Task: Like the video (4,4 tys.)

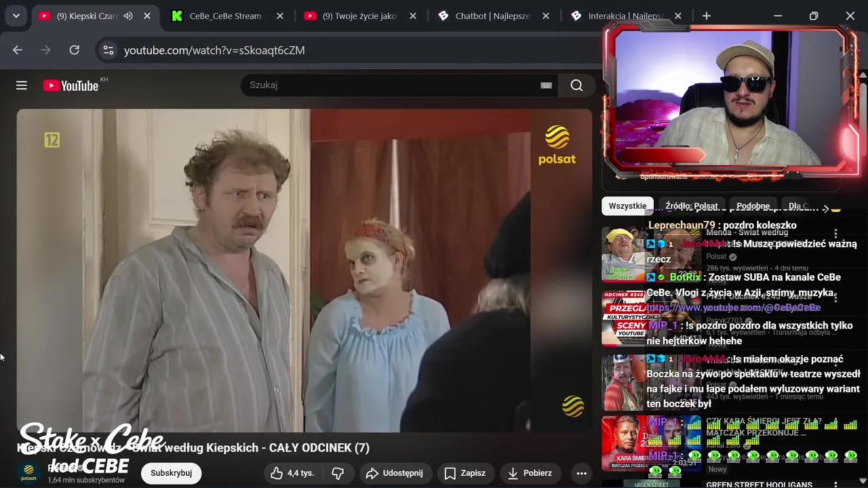Action: point(292,473)
